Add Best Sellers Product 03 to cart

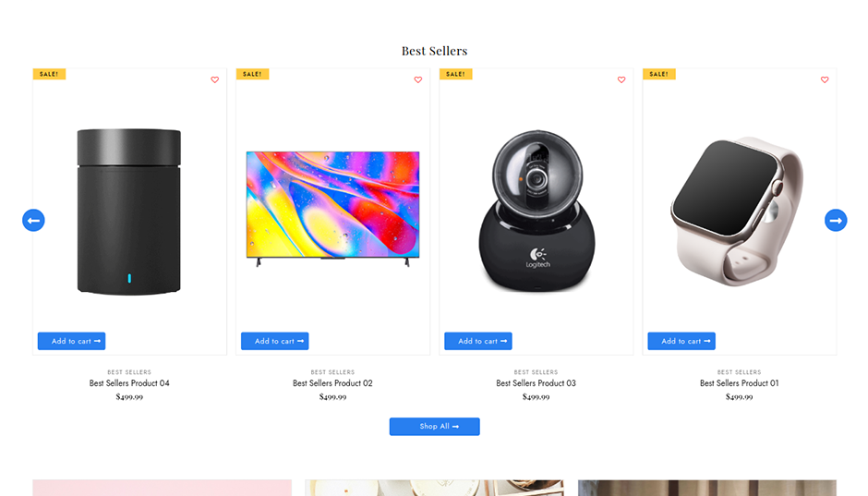click(x=477, y=341)
